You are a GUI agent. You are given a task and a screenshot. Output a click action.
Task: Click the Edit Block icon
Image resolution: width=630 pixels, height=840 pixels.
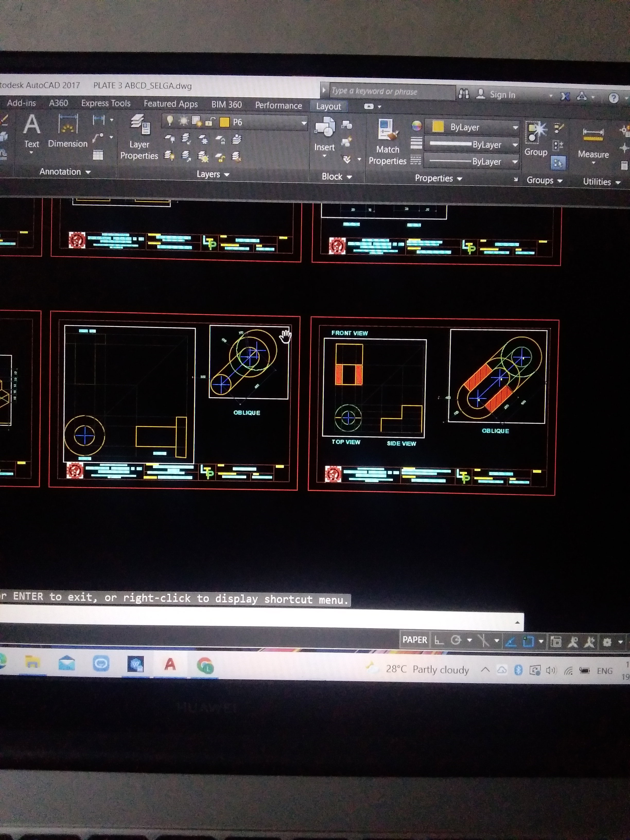tap(346, 142)
